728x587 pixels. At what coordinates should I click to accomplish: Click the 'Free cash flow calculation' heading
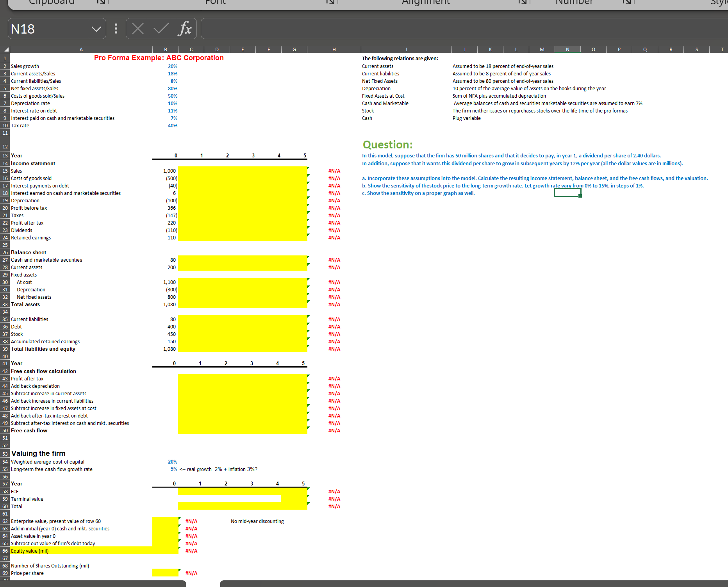(43, 371)
